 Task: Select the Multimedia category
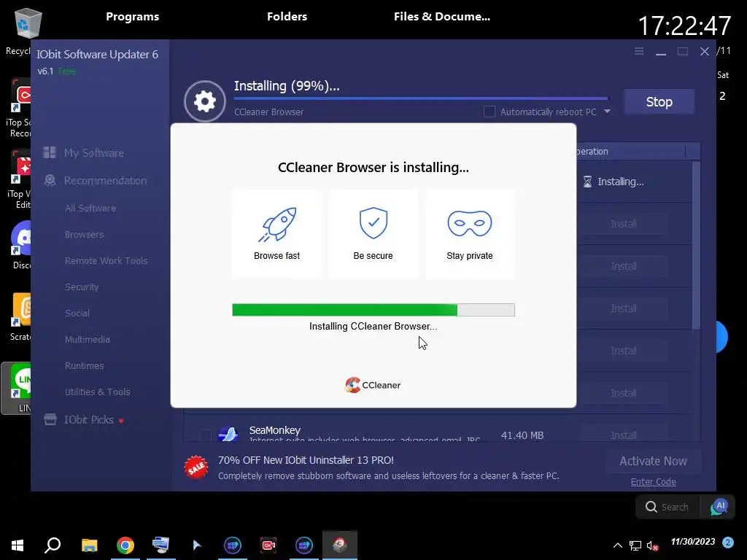point(88,339)
